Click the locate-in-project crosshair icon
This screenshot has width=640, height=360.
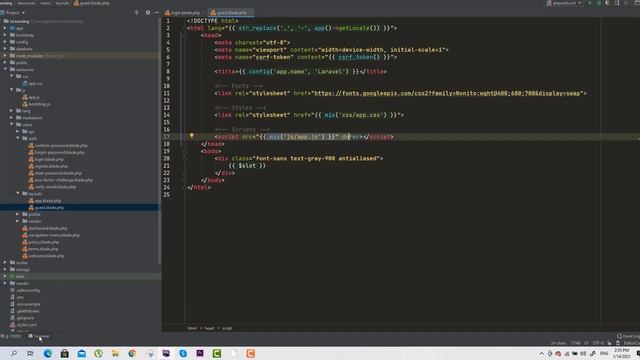click(136, 13)
